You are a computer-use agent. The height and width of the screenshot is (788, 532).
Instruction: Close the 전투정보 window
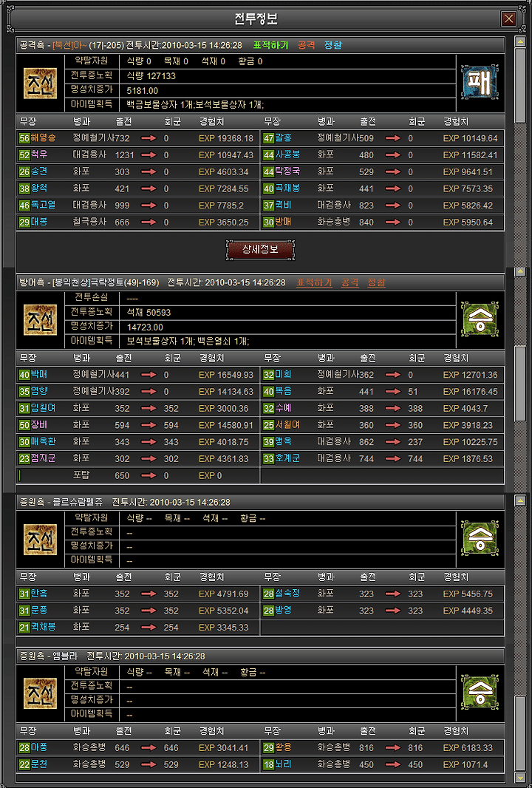coord(509,19)
